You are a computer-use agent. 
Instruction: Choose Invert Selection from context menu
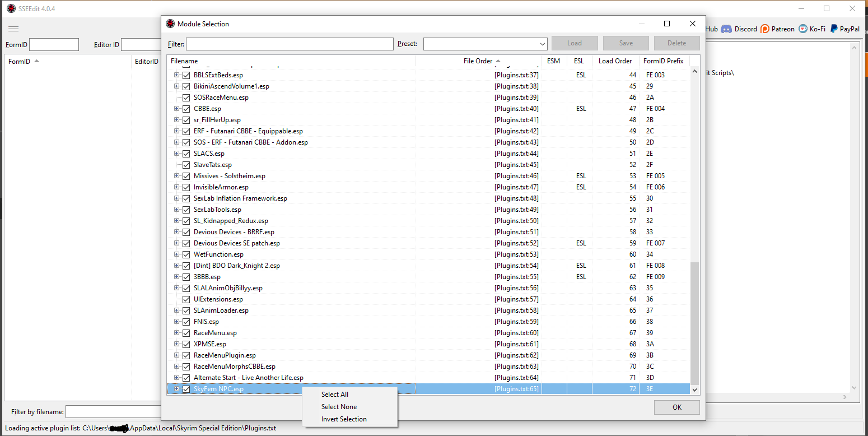pos(349,419)
